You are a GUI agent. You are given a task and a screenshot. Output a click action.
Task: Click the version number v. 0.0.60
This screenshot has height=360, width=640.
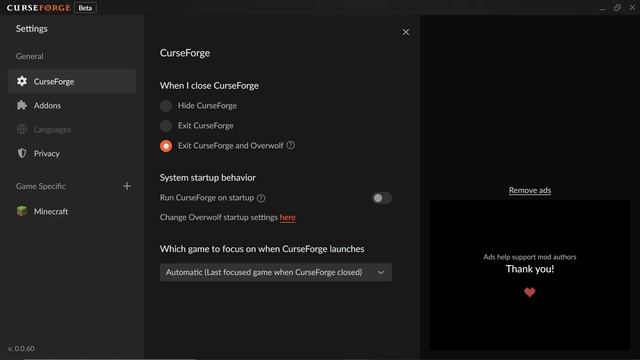[x=21, y=349]
